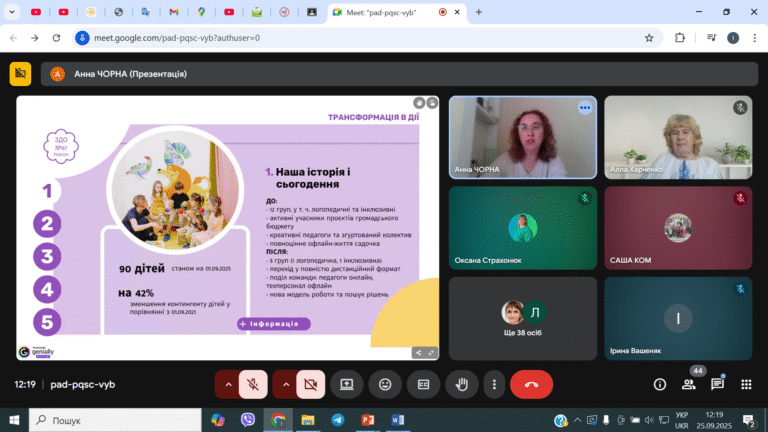
Task: Click the Анна ЧОРНА video thumbnail
Action: [x=523, y=137]
